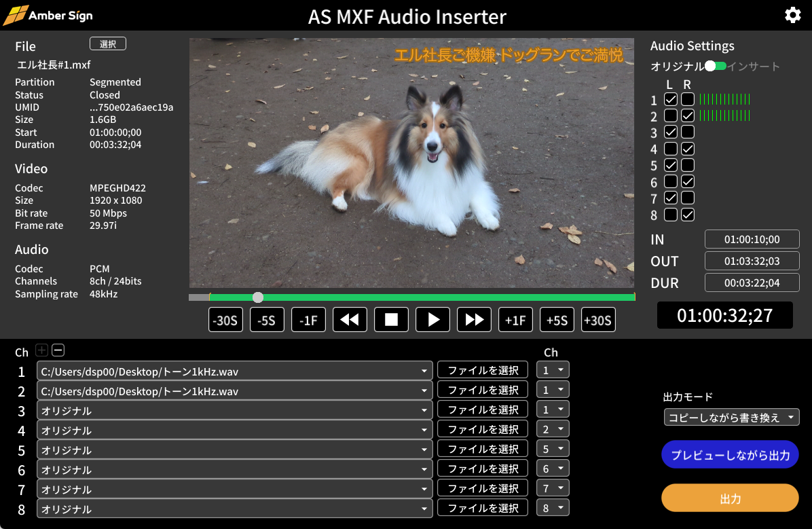Open settings with the gear icon
The height and width of the screenshot is (529, 812).
click(792, 16)
